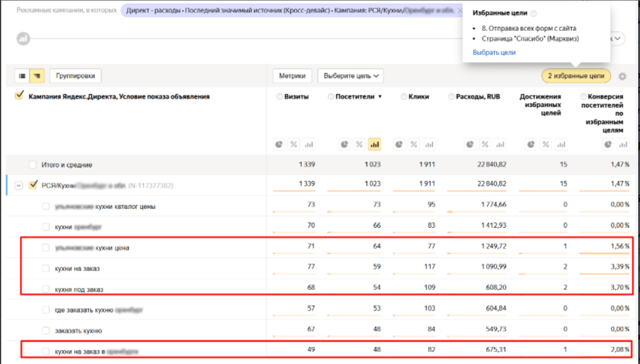
Task: Click the expenses value 1 412,93
Action: click(x=493, y=225)
